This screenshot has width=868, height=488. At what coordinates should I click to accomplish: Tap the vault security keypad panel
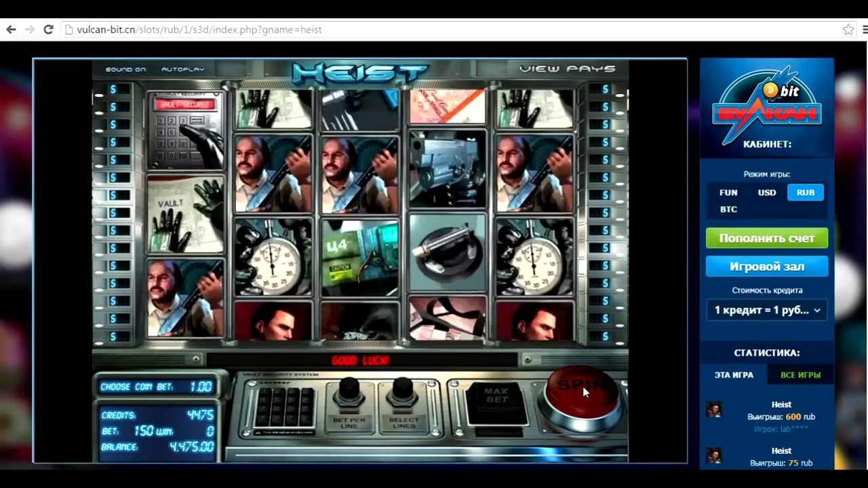point(283,408)
